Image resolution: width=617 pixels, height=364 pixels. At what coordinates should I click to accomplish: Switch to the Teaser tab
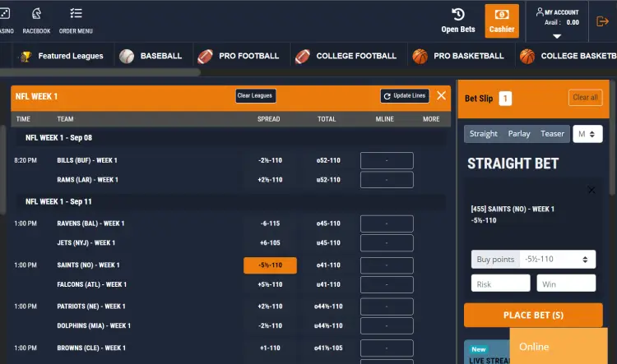coord(552,134)
